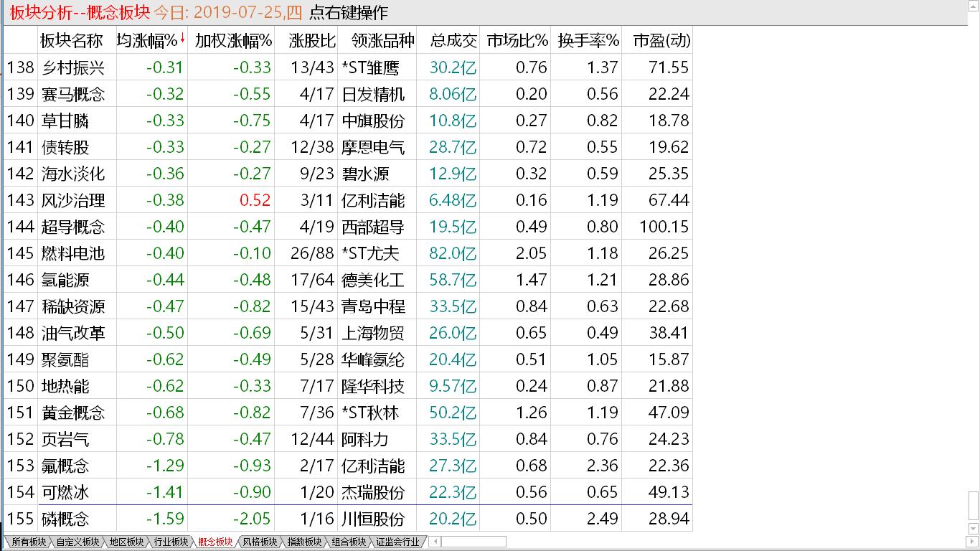This screenshot has width=980, height=551.
Task: Click leading stock 青岛中程
Action: tap(373, 306)
